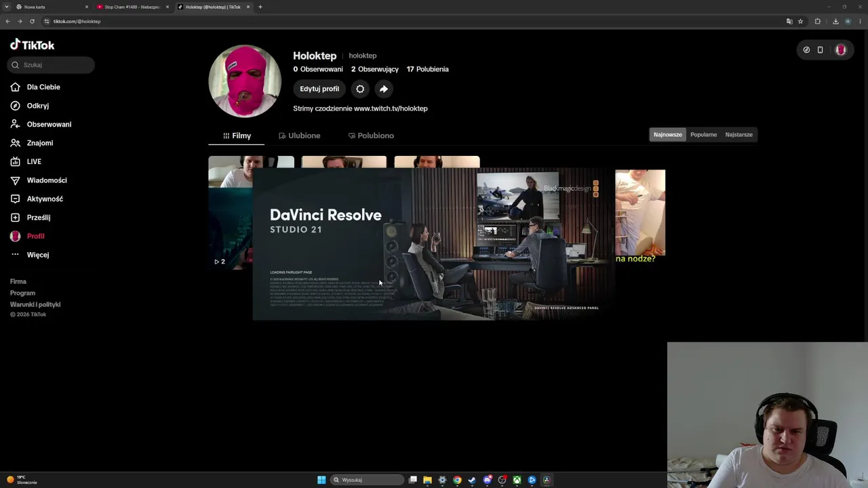The height and width of the screenshot is (488, 868).
Task: Sort videos by Popularne
Action: 703,135
